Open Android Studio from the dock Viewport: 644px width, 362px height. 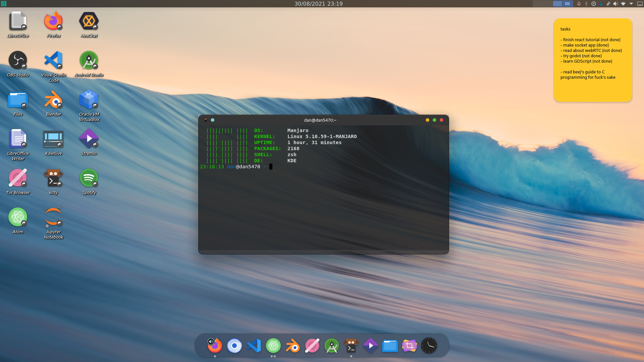tap(331, 346)
